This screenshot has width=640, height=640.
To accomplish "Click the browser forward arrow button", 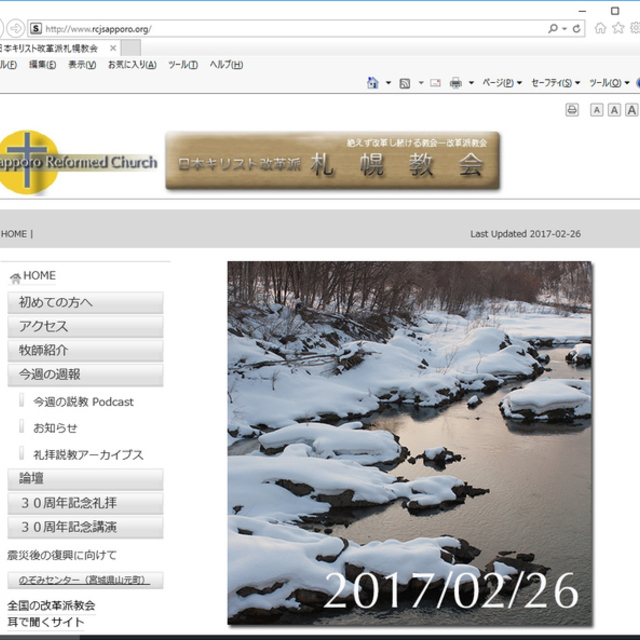I will (16, 28).
